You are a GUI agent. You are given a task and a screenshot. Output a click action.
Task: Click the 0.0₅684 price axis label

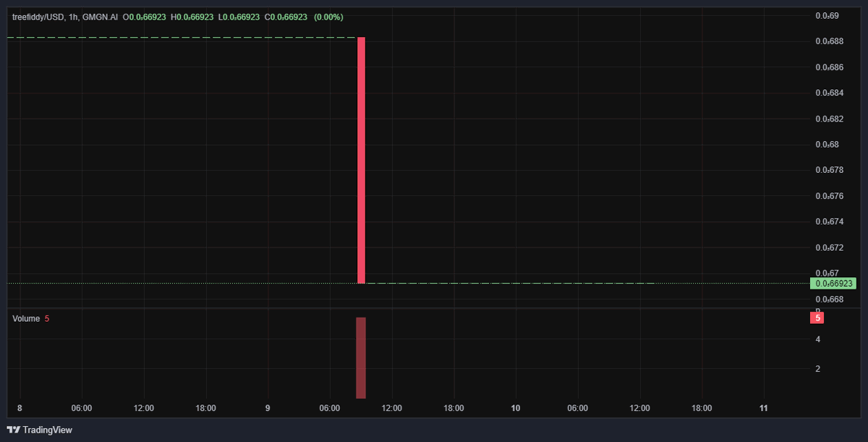(x=829, y=93)
